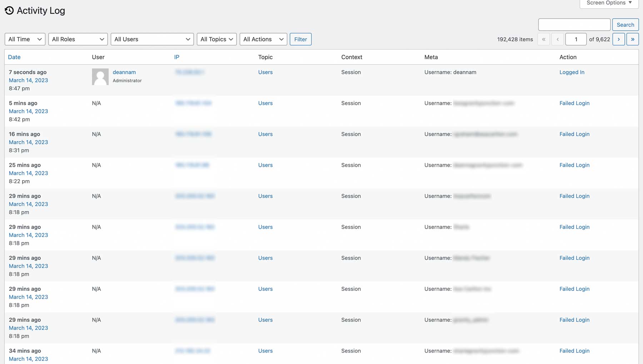Click the current page number field

pyautogui.click(x=575, y=39)
